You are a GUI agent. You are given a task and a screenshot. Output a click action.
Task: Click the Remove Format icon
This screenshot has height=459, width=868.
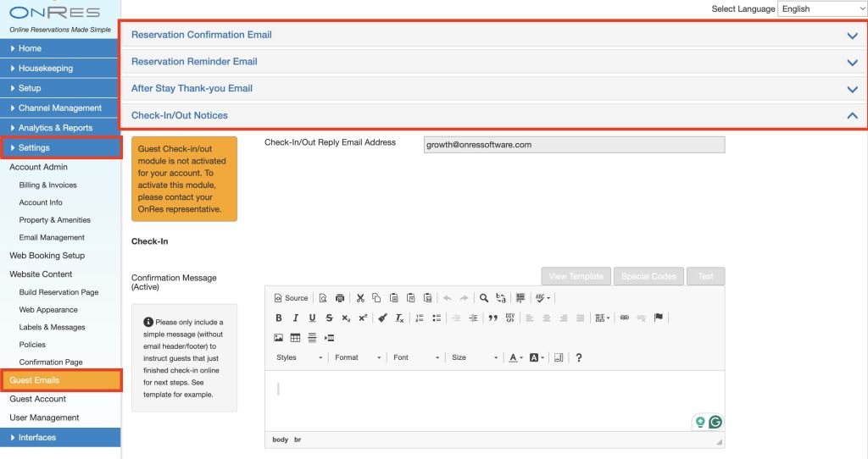coord(400,318)
